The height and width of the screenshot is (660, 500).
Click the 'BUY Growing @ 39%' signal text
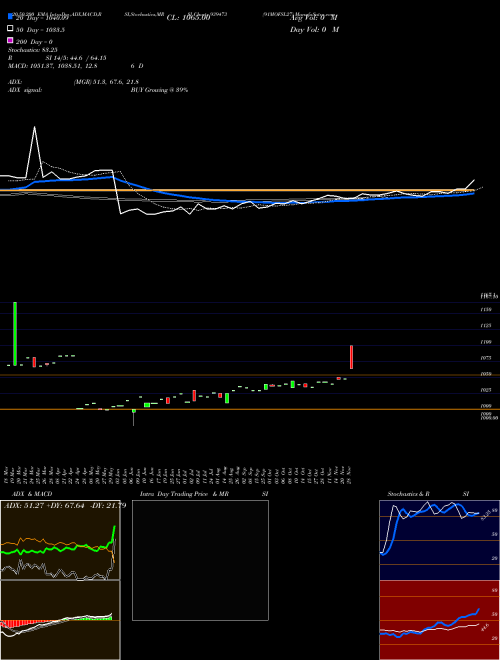[159, 90]
